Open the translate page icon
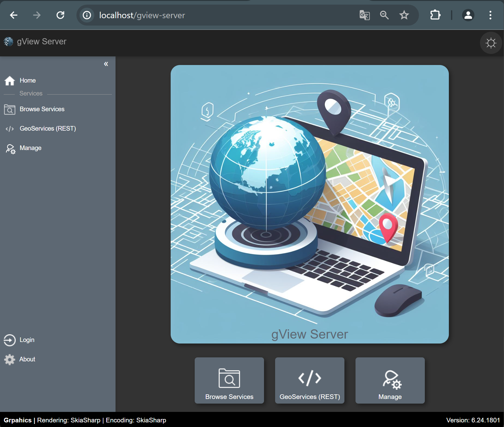The height and width of the screenshot is (427, 504). click(x=364, y=15)
